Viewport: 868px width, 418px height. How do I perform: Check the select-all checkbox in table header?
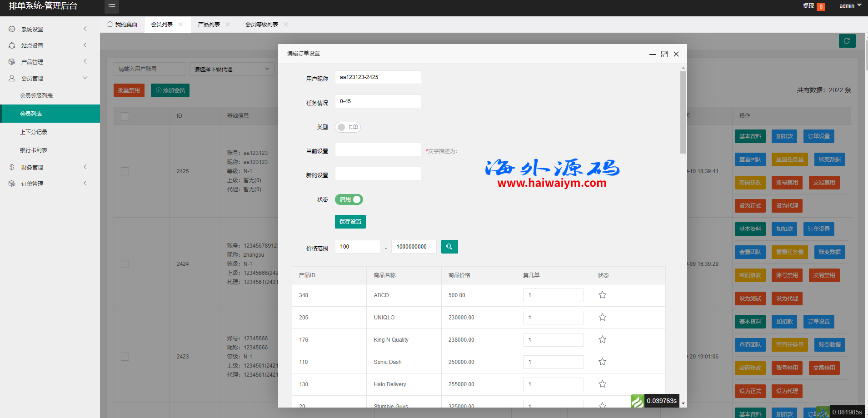tap(125, 116)
